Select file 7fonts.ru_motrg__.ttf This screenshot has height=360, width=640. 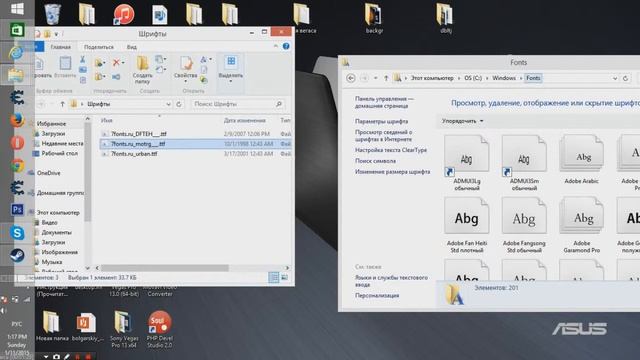point(138,144)
